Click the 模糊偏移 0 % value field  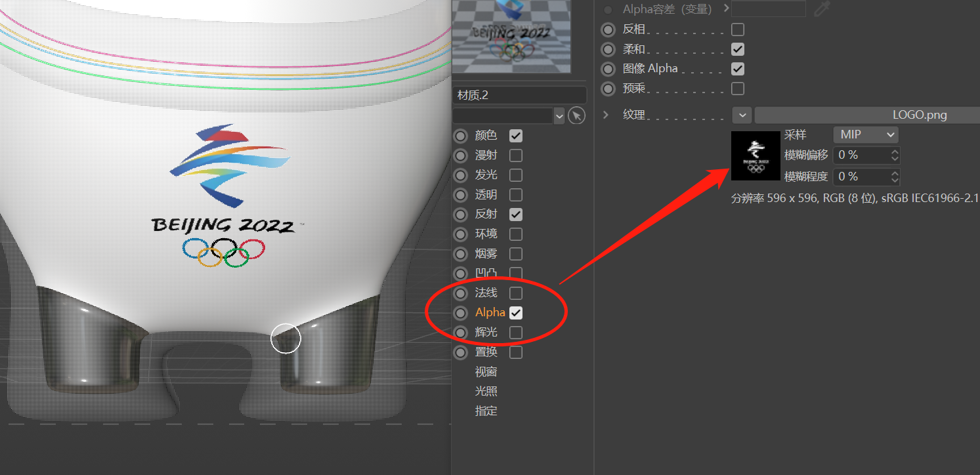[x=862, y=155]
